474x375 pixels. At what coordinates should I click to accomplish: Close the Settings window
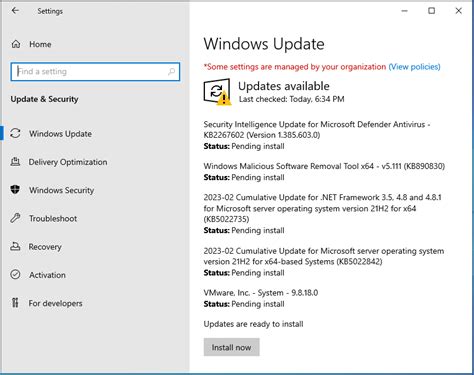pyautogui.click(x=459, y=11)
